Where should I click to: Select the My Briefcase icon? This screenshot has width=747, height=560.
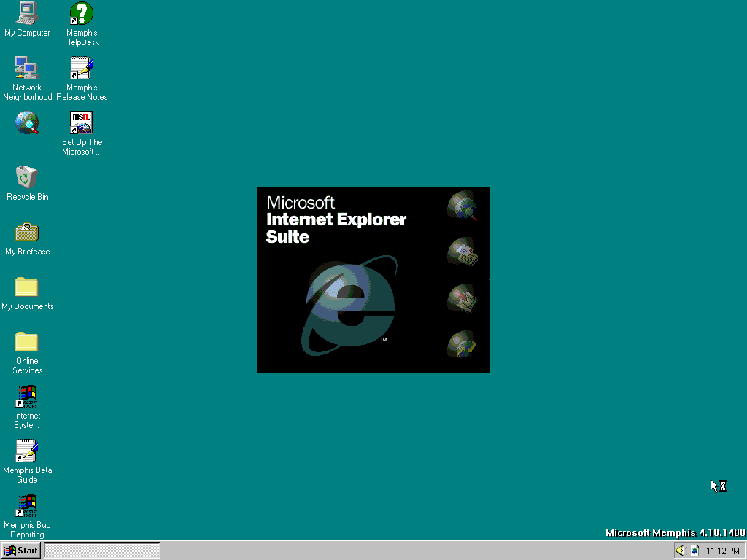tap(27, 233)
